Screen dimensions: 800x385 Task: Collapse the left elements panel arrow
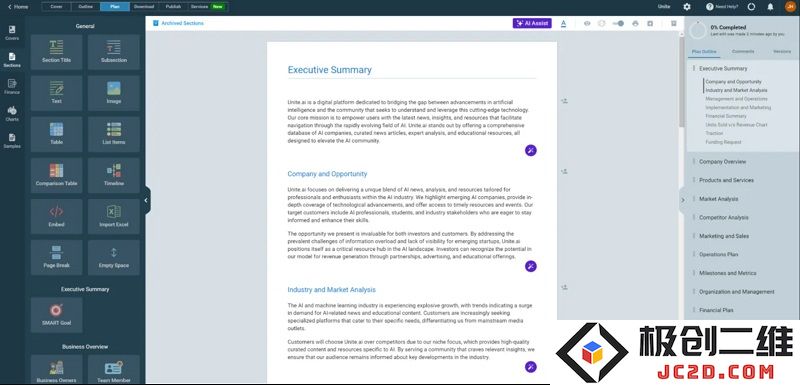[x=146, y=200]
